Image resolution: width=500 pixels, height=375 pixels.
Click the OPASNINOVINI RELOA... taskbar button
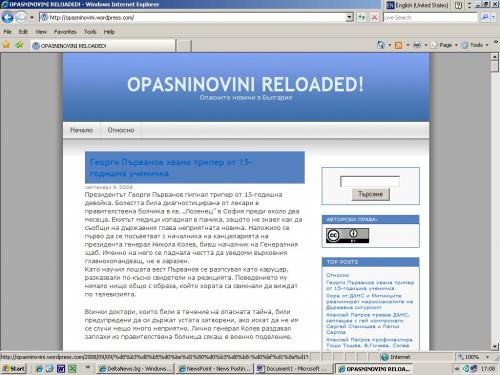(373, 369)
